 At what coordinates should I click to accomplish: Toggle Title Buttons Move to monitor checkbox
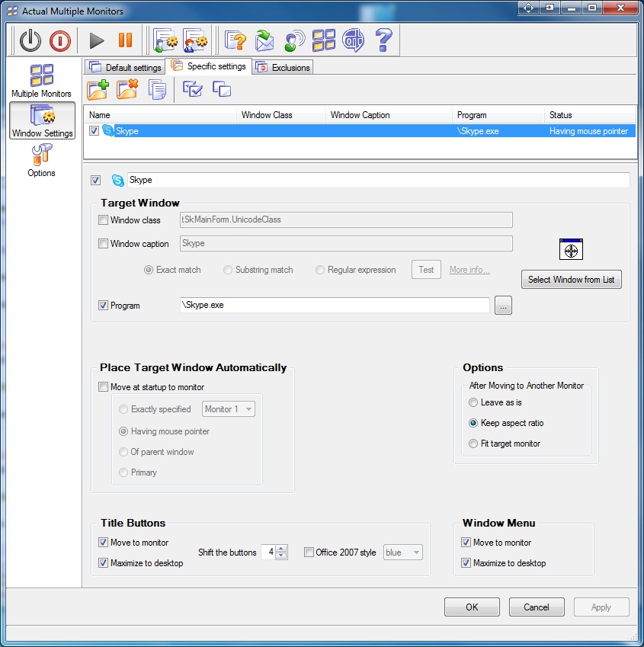[103, 542]
